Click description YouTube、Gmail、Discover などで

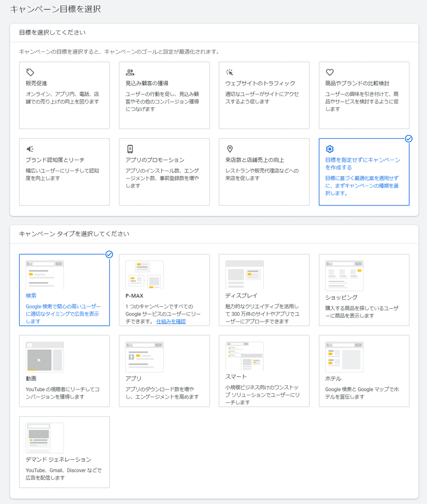64,474
